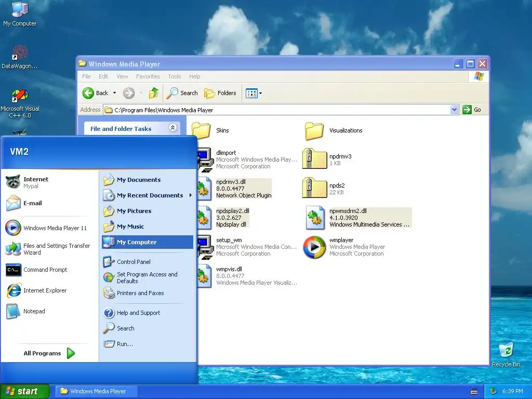This screenshot has width=532, height=399.
Task: Open My Pictures in Start menu
Action: tap(128, 211)
